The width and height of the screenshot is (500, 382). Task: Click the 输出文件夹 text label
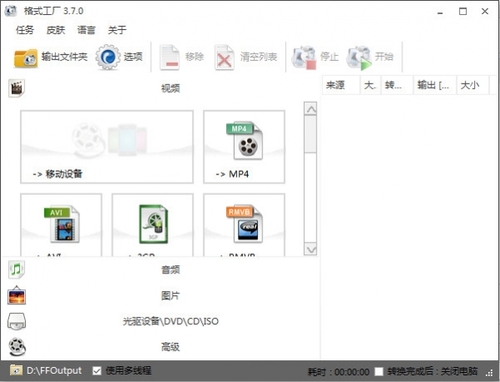click(64, 57)
